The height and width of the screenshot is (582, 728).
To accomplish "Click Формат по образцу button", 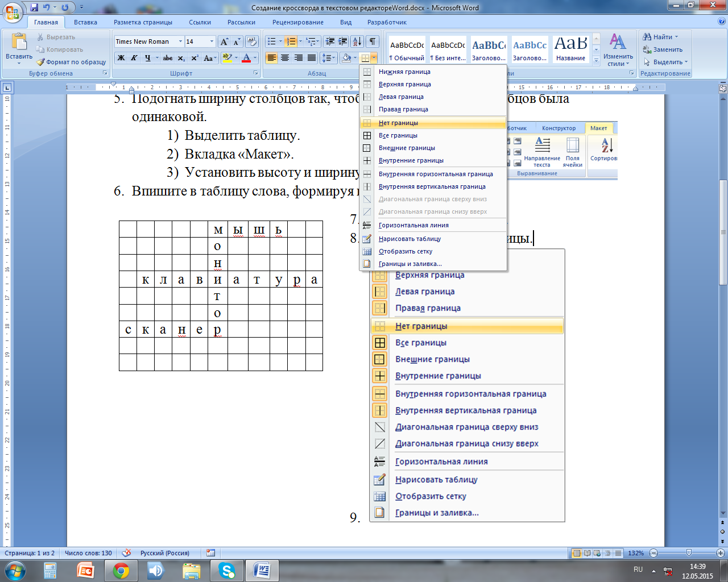I will (71, 62).
